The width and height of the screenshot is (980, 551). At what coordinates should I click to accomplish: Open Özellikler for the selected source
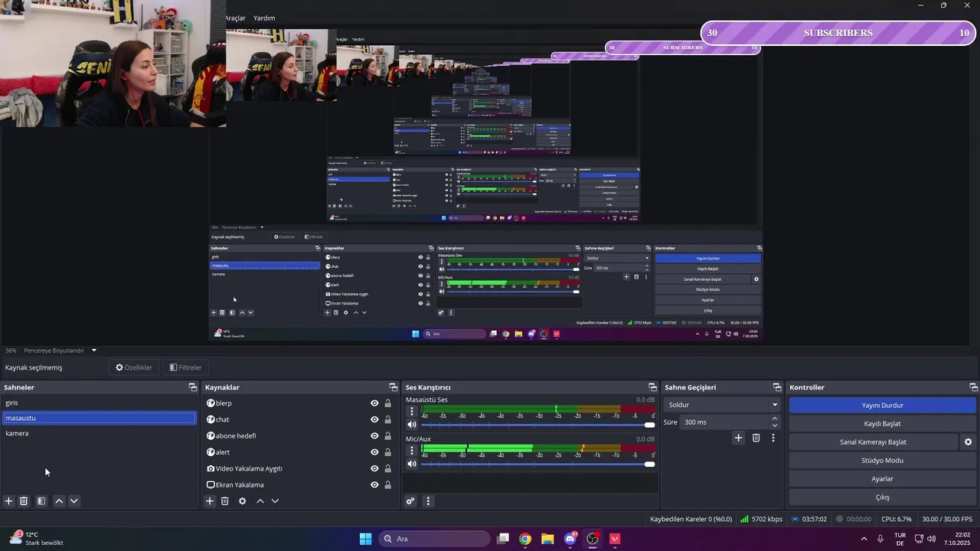[134, 367]
